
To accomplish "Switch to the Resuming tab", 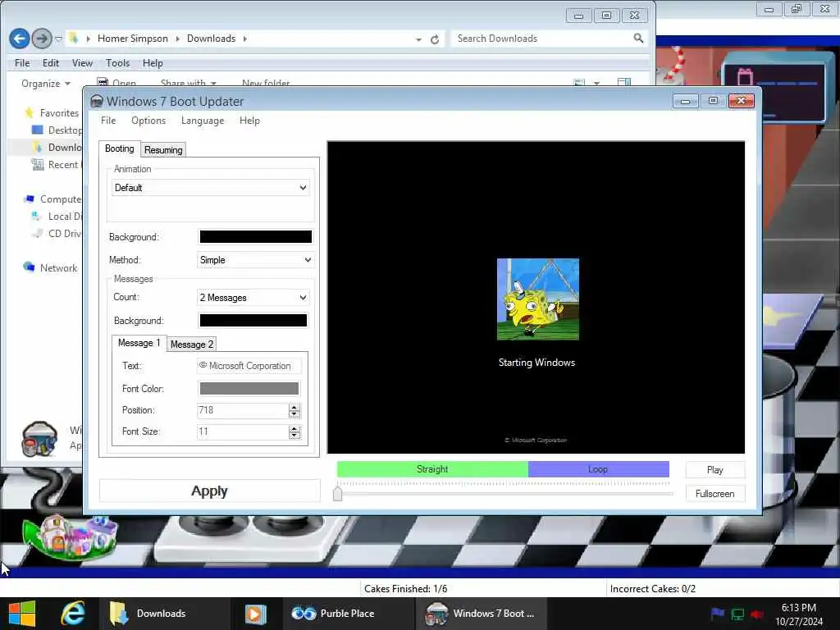I will 163,150.
